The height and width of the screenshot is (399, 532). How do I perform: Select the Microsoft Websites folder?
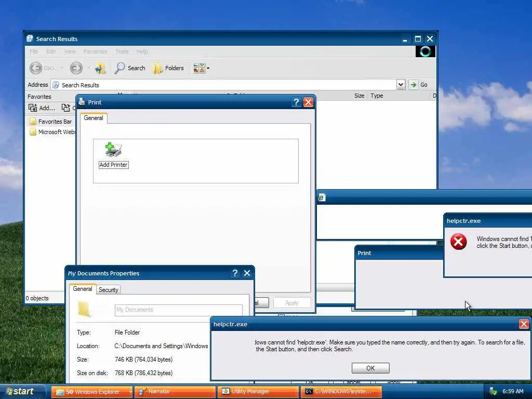coord(52,132)
